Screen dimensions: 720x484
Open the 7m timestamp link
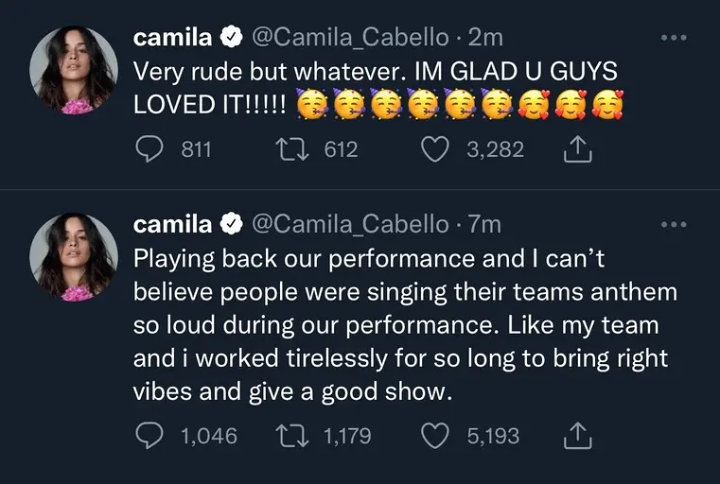point(484,225)
